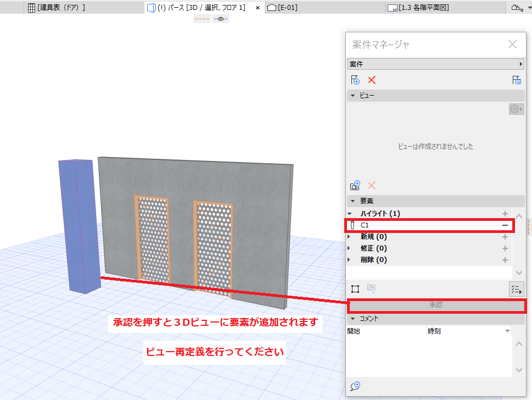Click the select-elements square icon below the element list

click(355, 289)
